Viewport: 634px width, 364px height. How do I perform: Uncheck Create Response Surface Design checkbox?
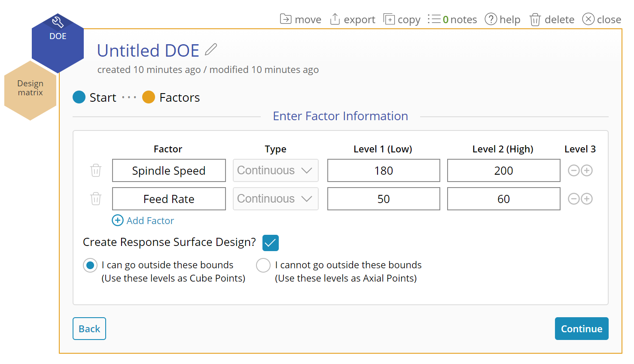click(271, 243)
